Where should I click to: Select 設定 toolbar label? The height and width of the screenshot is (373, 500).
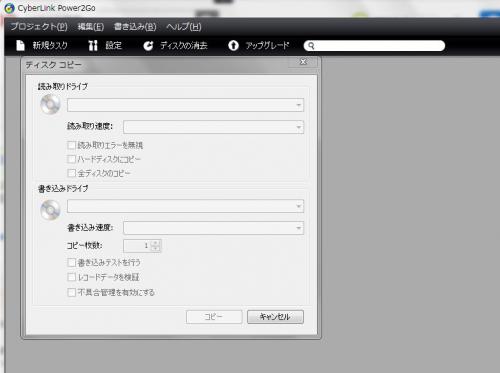[x=114, y=45]
